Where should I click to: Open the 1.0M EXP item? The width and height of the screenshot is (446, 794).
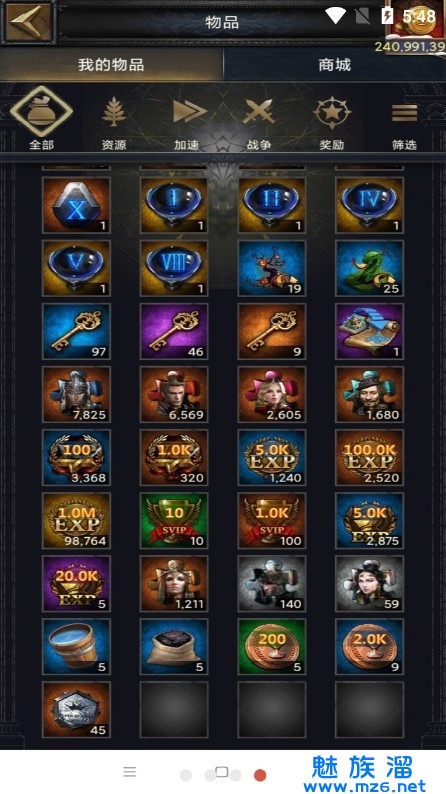tap(76, 521)
